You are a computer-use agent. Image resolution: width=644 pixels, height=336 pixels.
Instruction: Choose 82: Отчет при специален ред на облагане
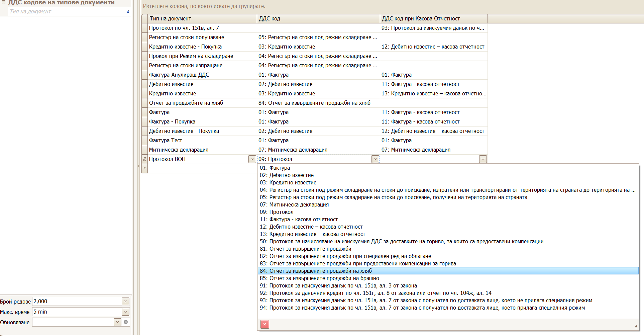coord(448,256)
